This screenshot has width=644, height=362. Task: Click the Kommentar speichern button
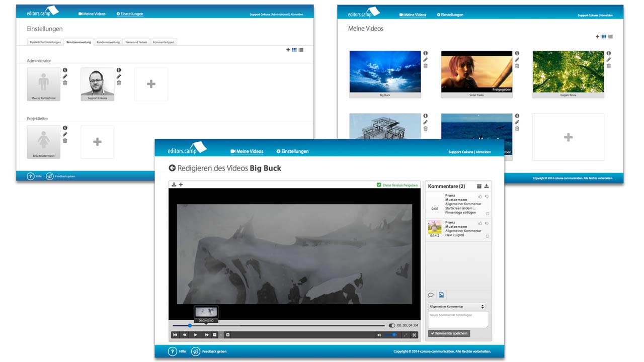[x=449, y=333]
